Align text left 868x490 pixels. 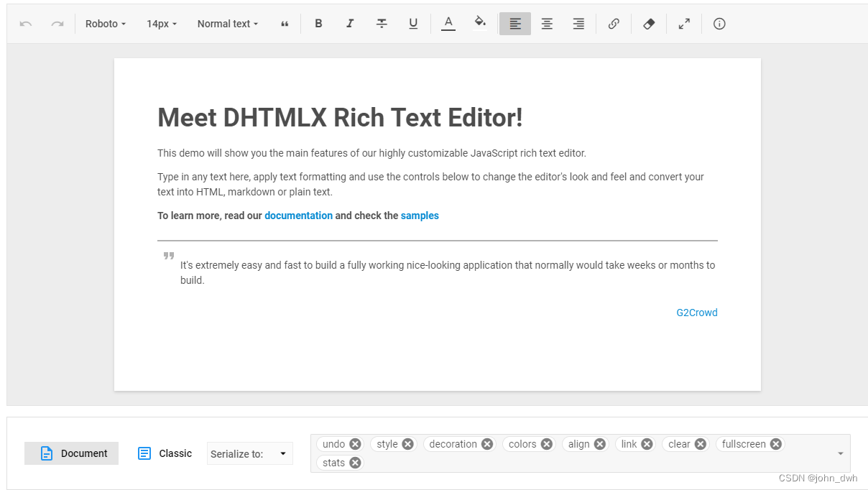pos(515,24)
